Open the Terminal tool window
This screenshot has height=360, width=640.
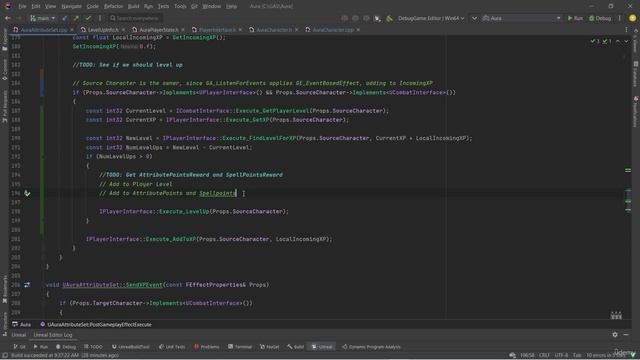[240, 347]
